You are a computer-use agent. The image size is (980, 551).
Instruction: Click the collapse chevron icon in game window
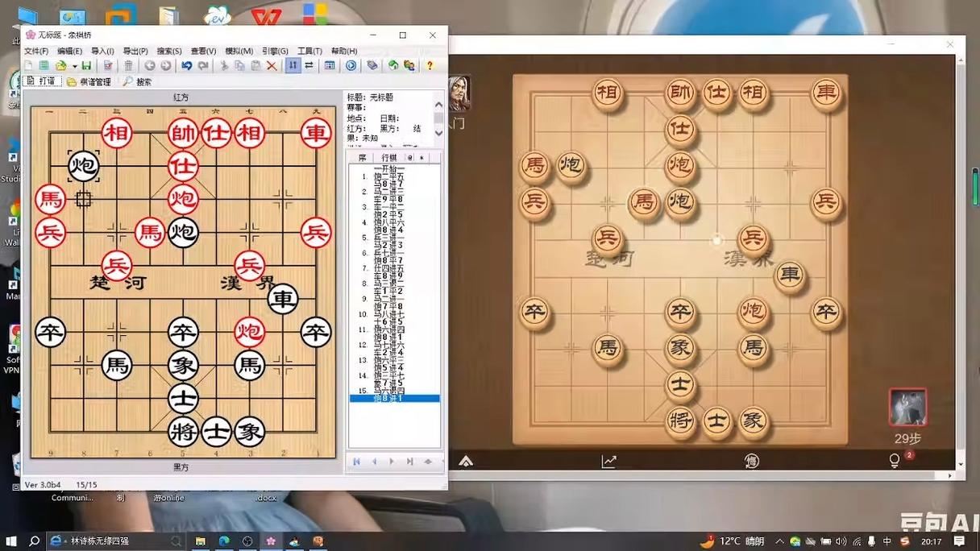pyautogui.click(x=466, y=461)
